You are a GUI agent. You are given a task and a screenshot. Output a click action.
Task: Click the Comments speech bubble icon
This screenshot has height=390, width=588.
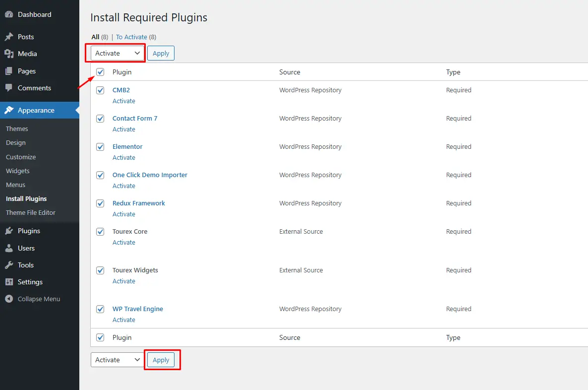(9, 88)
